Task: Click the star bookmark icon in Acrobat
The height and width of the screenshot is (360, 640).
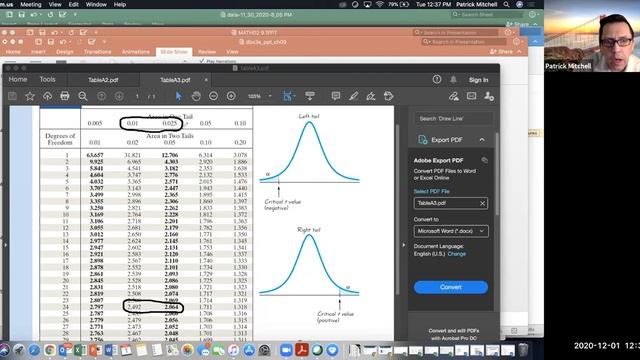Action: 30,96
